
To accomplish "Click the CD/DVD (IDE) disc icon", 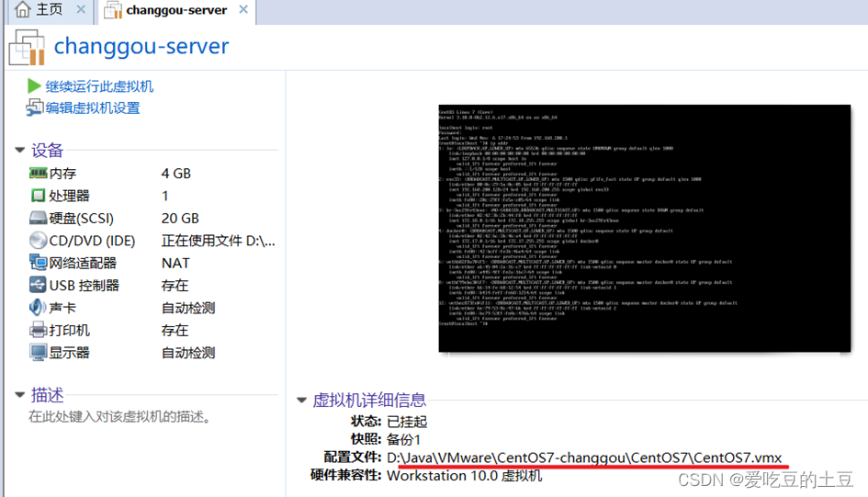I will pyautogui.click(x=38, y=240).
